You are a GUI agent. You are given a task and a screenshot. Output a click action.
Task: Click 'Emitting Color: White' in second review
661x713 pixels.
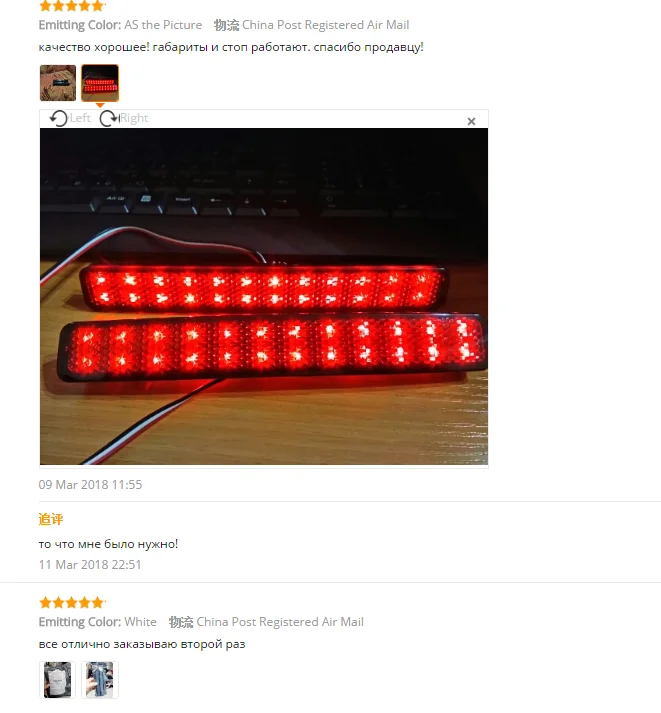click(x=98, y=622)
